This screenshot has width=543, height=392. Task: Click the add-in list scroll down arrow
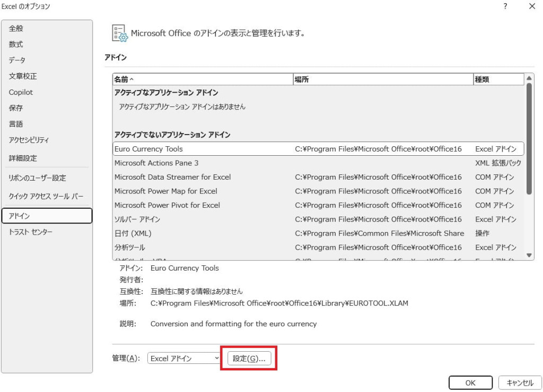click(529, 255)
